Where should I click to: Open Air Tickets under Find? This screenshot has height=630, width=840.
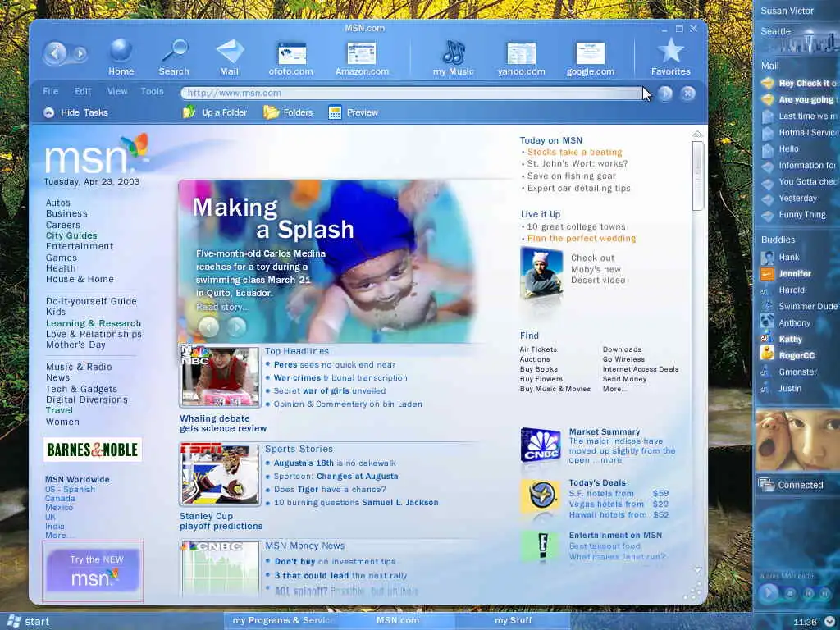point(538,349)
